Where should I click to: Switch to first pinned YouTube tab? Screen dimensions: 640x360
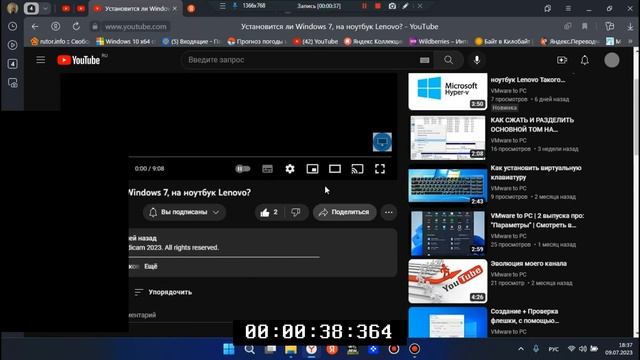pyautogui.click(x=66, y=9)
